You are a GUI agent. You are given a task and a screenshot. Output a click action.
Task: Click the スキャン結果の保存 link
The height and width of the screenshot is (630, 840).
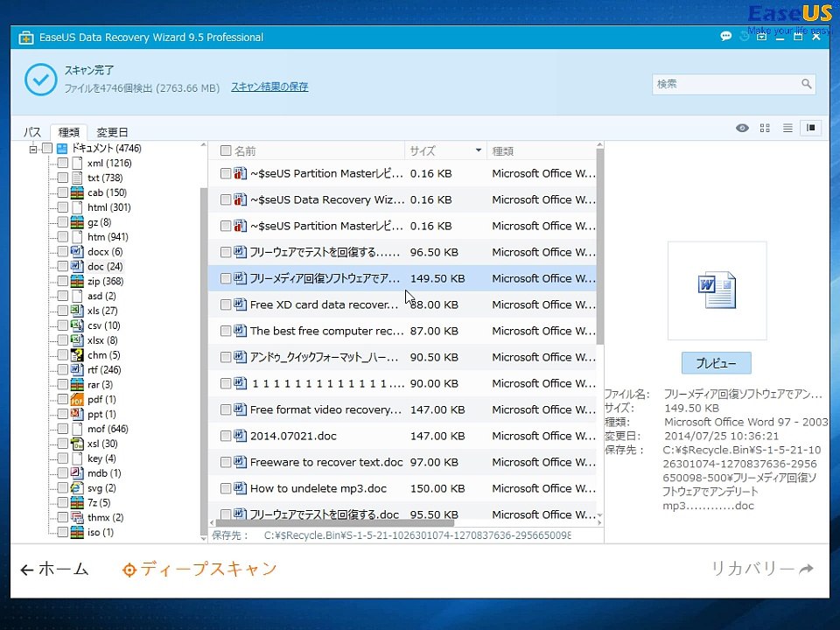(269, 87)
